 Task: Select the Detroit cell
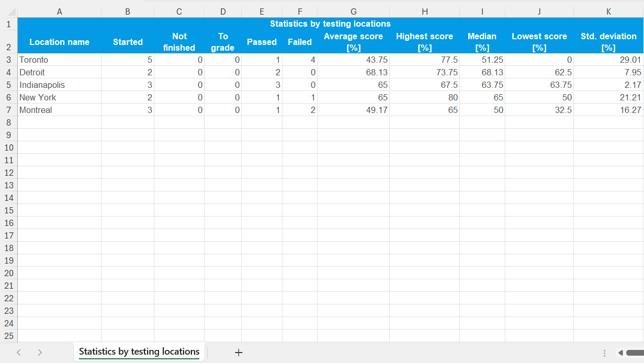tap(59, 72)
